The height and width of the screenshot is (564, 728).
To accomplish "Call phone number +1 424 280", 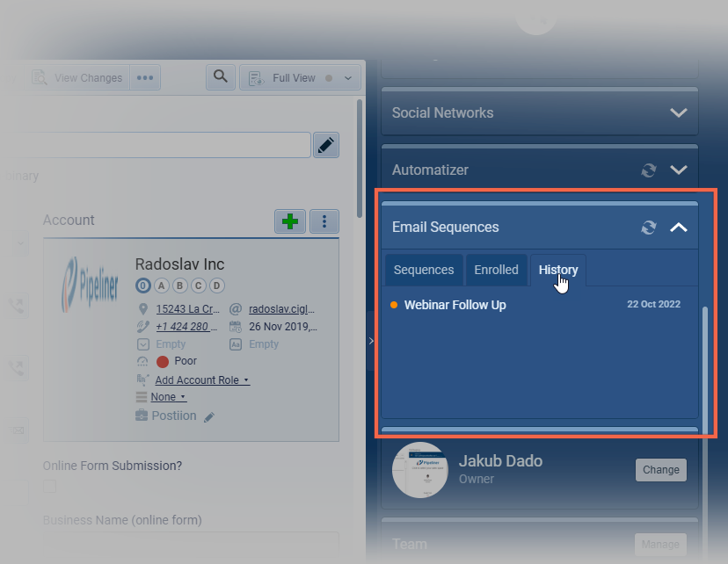I will coord(186,327).
